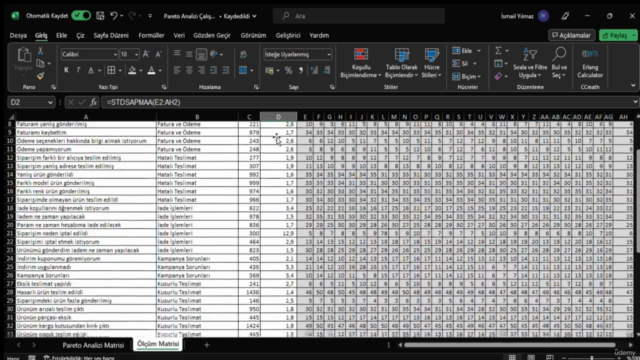Viewport: 640px width, 360px height.
Task: Toggle bold formatting with K button
Action: (66, 70)
